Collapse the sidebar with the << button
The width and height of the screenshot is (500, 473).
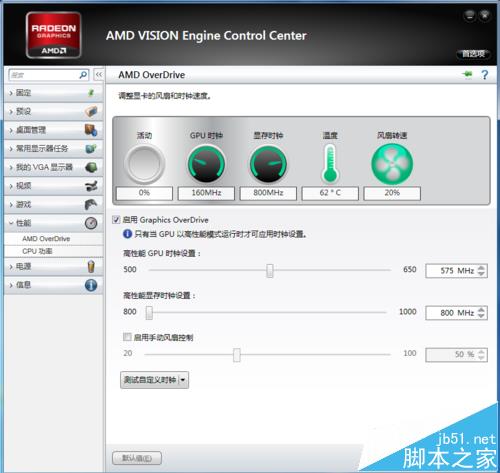[99, 75]
